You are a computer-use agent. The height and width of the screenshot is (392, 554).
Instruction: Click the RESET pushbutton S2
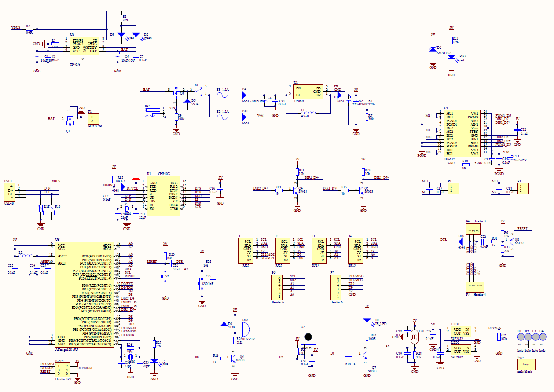point(163,275)
